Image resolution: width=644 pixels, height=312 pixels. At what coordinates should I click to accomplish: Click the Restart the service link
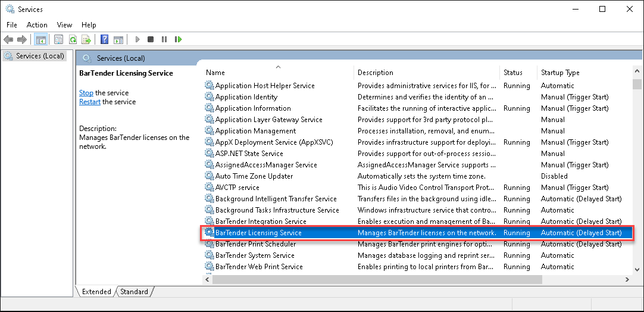coord(90,102)
